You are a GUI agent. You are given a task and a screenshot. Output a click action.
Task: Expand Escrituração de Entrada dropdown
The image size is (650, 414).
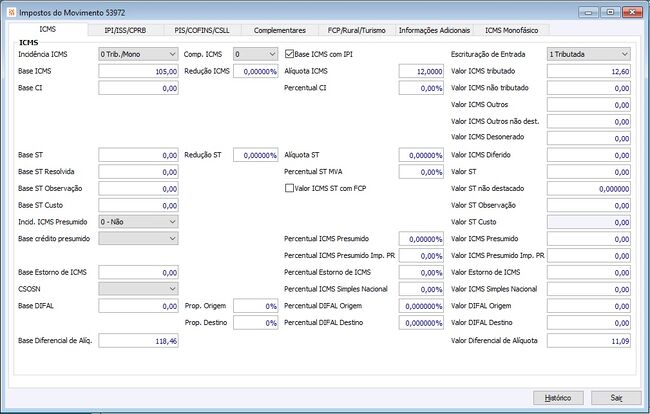pyautogui.click(x=589, y=54)
